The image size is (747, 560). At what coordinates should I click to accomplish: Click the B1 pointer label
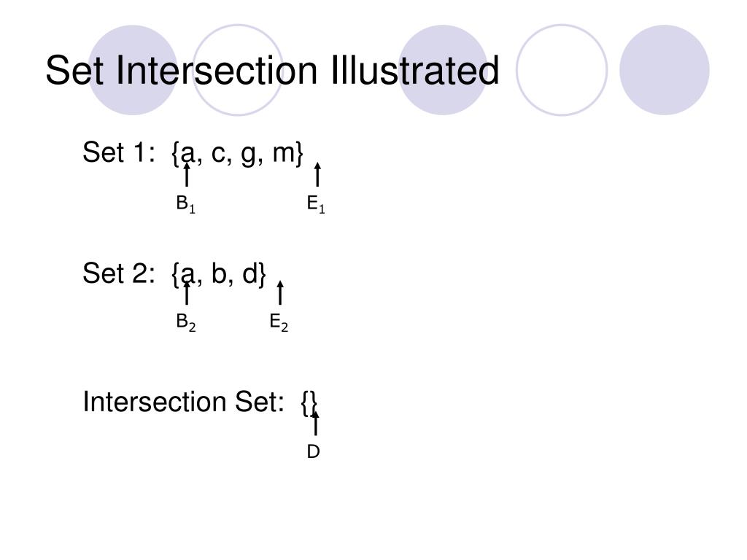(185, 205)
